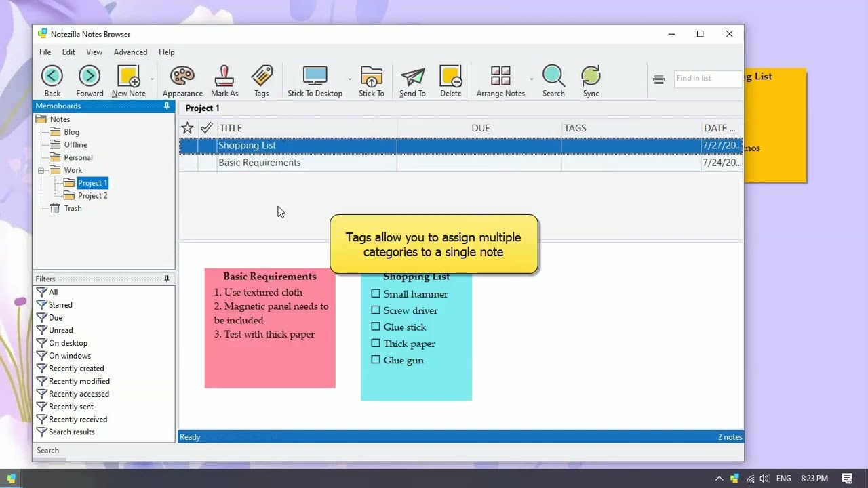Click the Find in list search box

pos(707,79)
